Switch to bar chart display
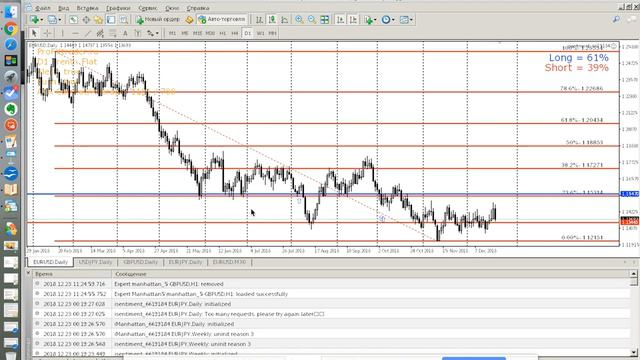The image size is (640, 360). click(259, 20)
